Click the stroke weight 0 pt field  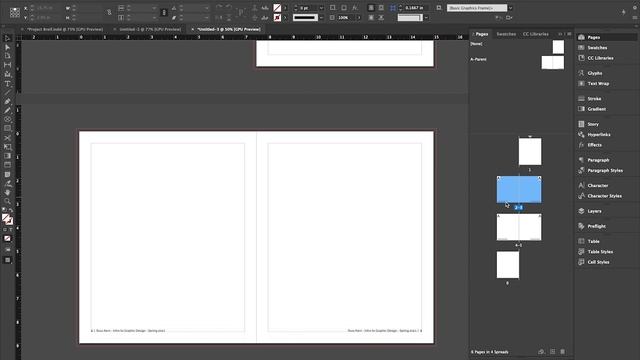(309, 8)
